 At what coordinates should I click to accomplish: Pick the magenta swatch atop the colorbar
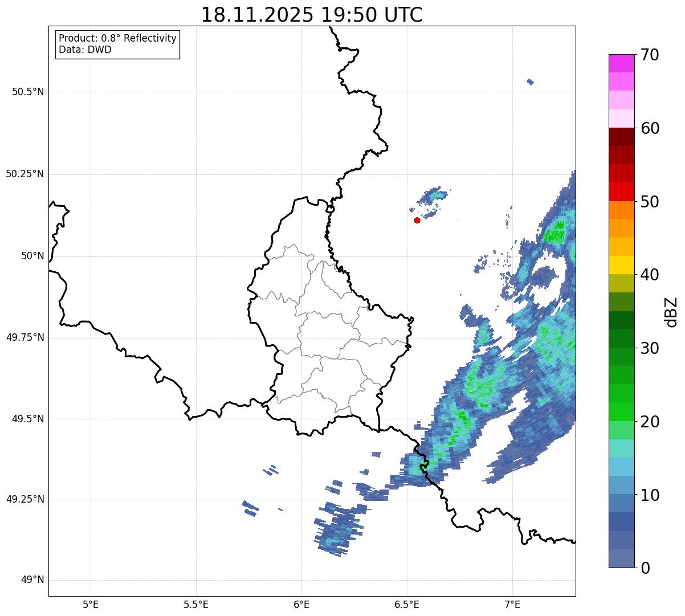point(622,63)
